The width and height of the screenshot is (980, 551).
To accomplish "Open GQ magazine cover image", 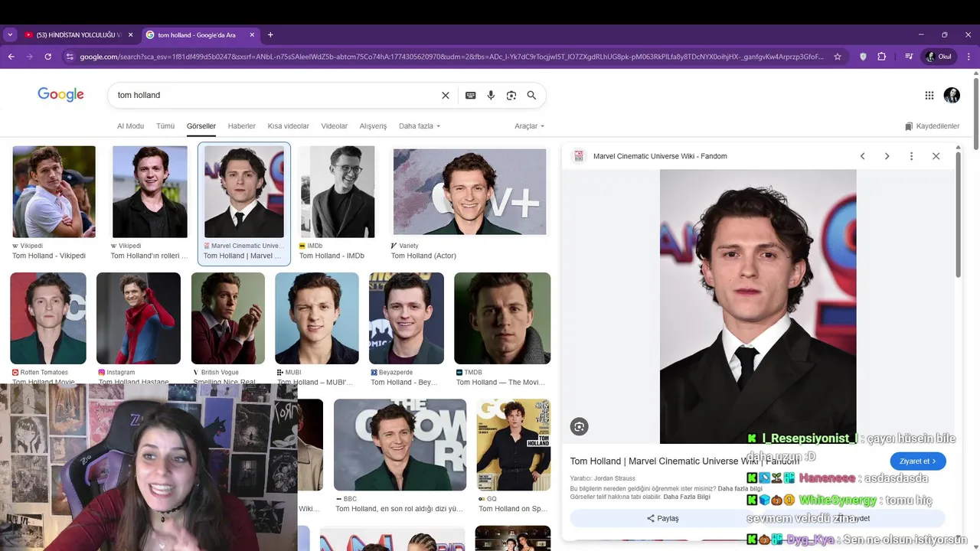I will click(x=513, y=445).
